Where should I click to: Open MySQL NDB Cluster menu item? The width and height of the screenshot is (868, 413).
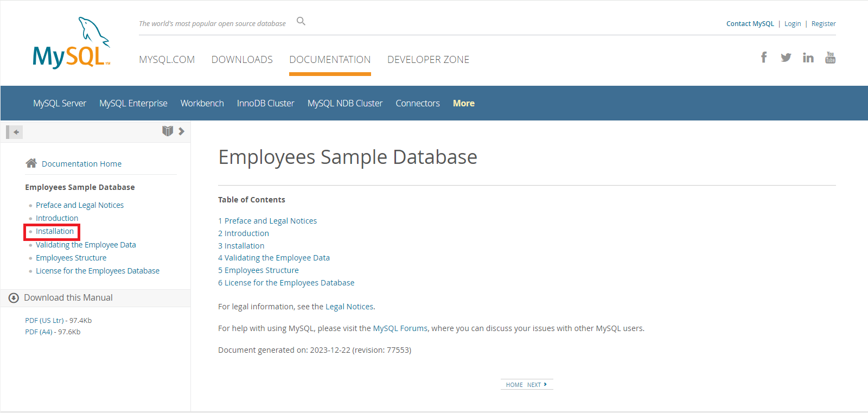click(x=345, y=103)
